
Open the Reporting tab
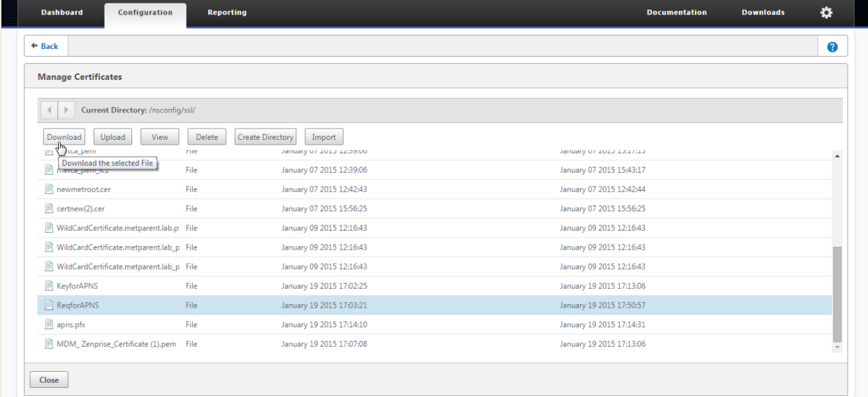click(227, 13)
